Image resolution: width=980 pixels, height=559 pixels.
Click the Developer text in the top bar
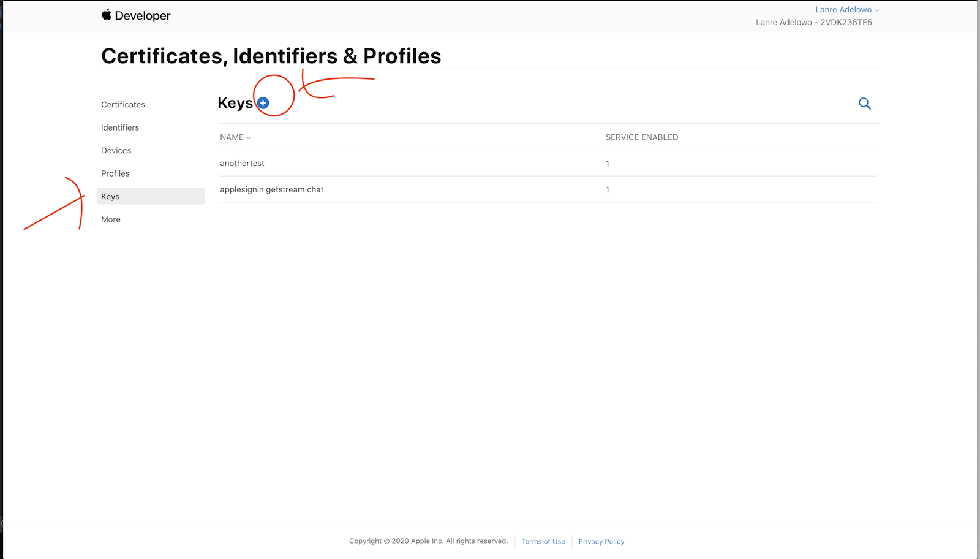[142, 15]
